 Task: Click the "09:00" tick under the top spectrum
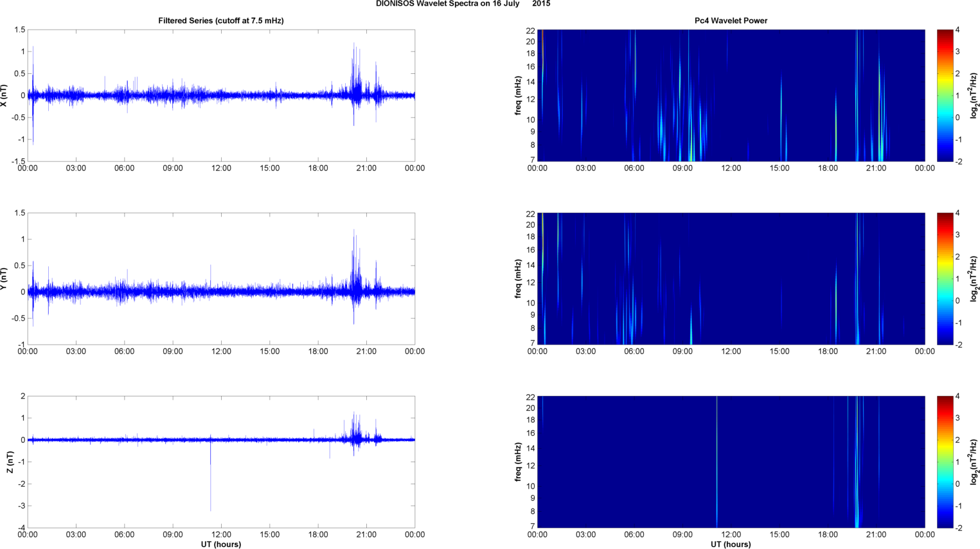(682, 168)
